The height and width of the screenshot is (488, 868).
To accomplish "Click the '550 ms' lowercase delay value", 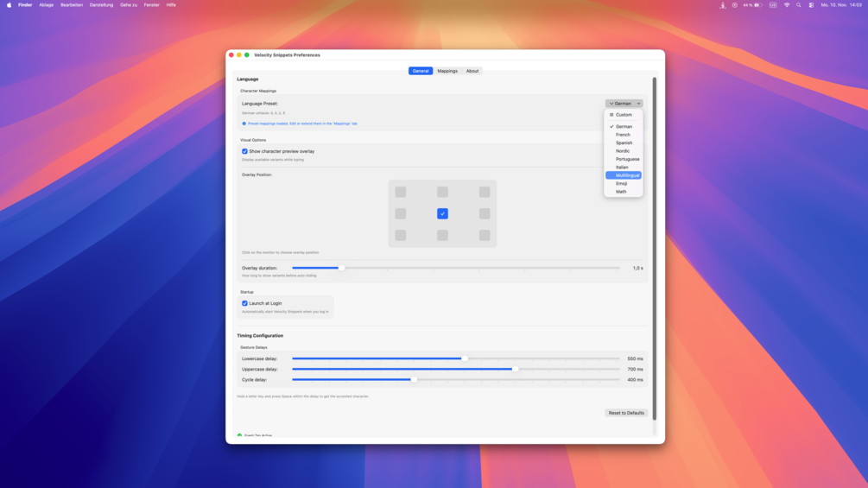I will [x=635, y=358].
